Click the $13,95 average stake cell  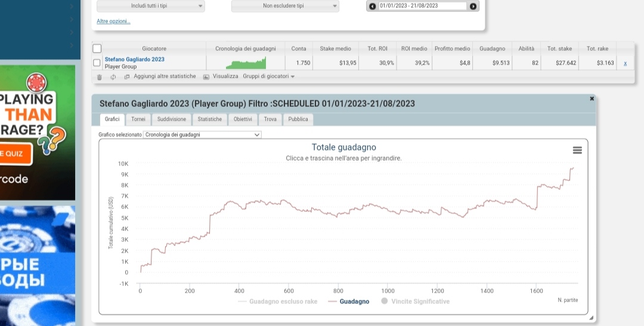335,63
